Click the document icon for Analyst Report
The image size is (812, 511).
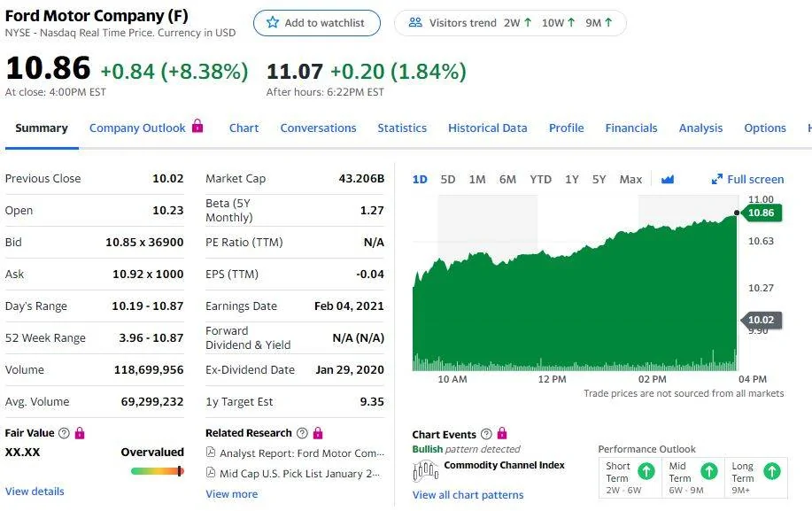[211, 452]
